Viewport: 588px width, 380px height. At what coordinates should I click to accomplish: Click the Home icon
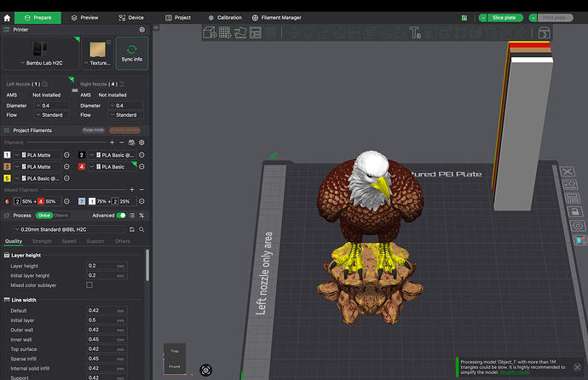7,18
